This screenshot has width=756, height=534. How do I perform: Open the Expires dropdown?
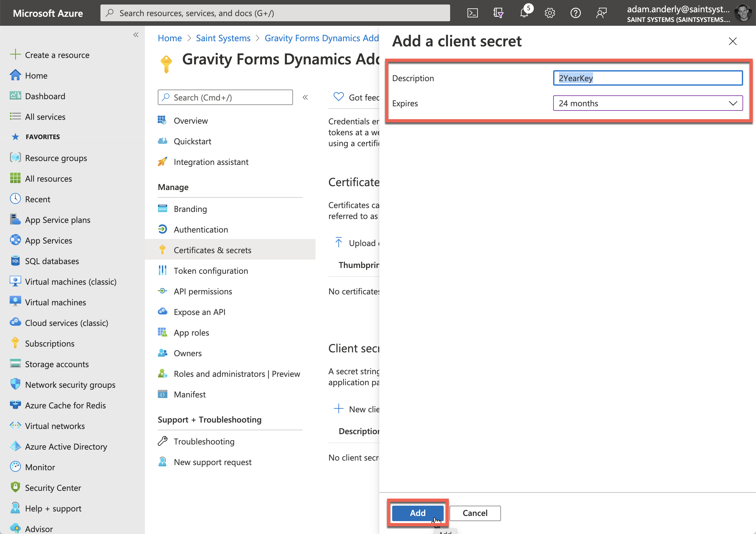pos(648,103)
